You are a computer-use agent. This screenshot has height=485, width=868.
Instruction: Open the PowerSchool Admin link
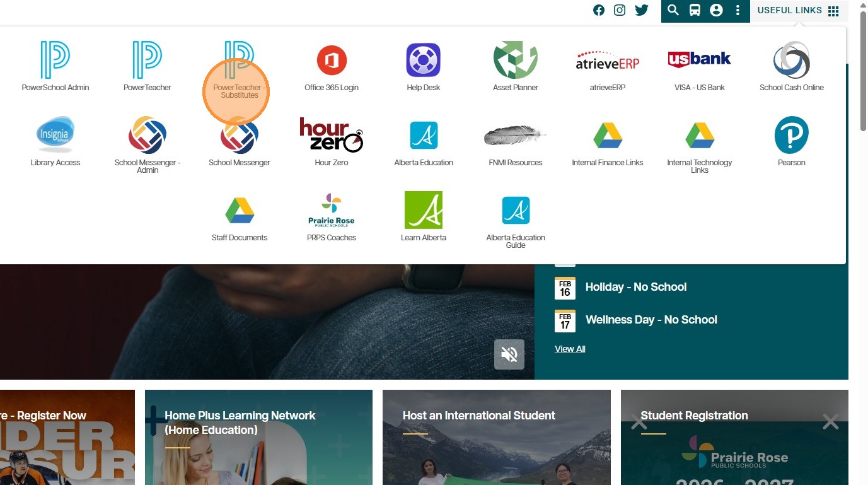[55, 66]
